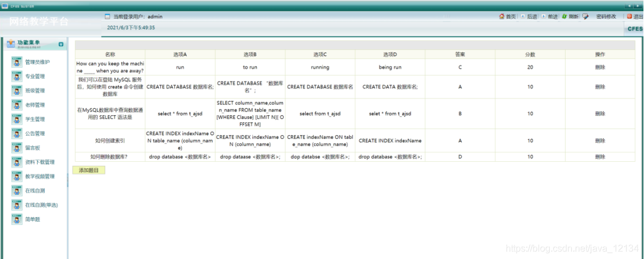Select the 班级管理 sidebar icon
Image resolution: width=644 pixels, height=259 pixels.
pos(17,90)
